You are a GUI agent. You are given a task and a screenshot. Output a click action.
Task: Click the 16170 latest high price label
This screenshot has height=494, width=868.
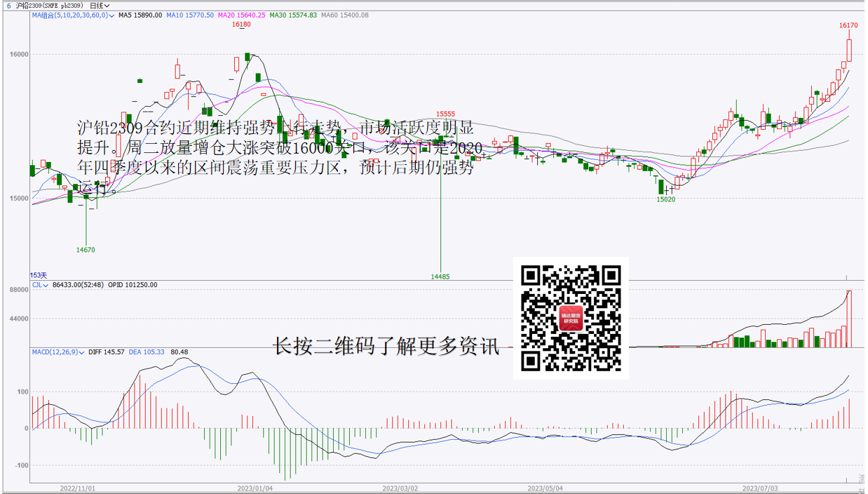(x=848, y=25)
